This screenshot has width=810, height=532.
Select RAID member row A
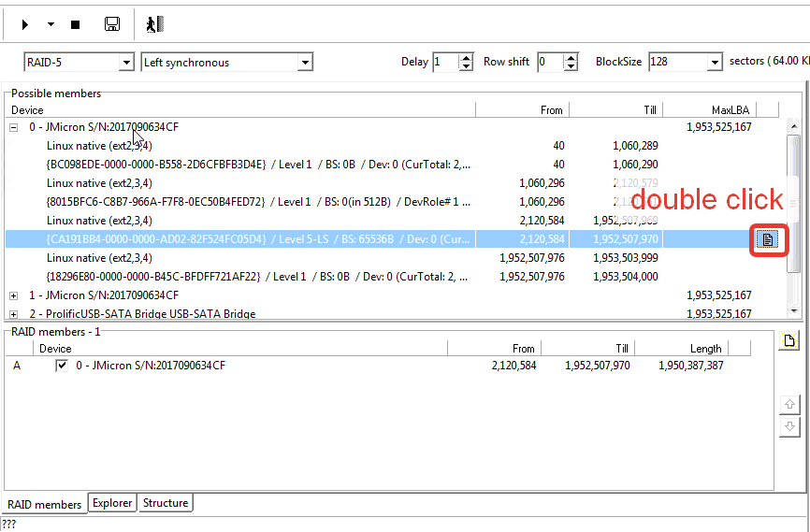(x=378, y=366)
